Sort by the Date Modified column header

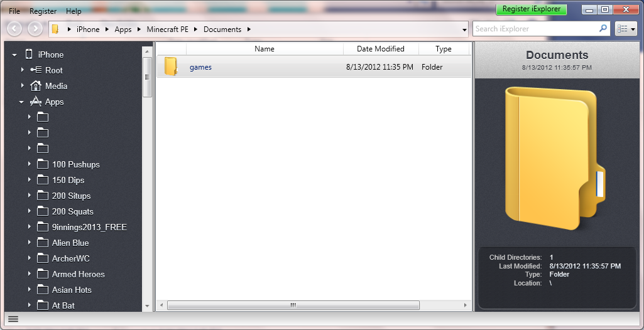point(381,49)
